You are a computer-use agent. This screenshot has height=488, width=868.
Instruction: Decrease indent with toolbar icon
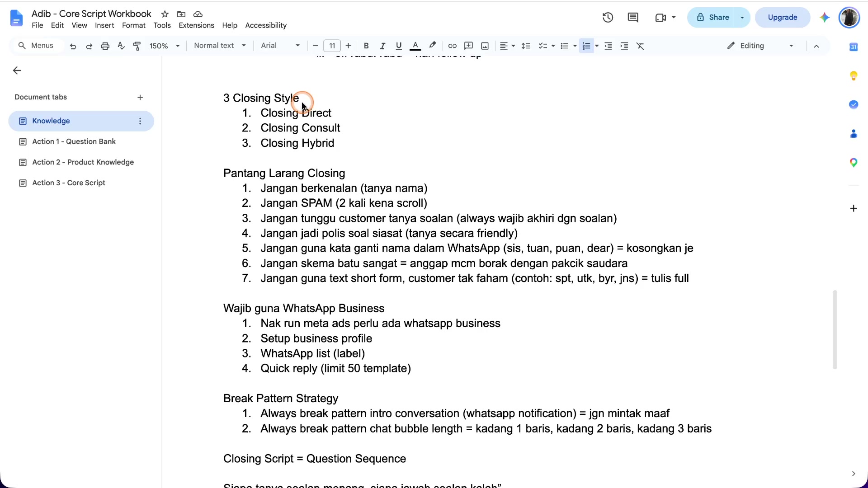point(608,46)
